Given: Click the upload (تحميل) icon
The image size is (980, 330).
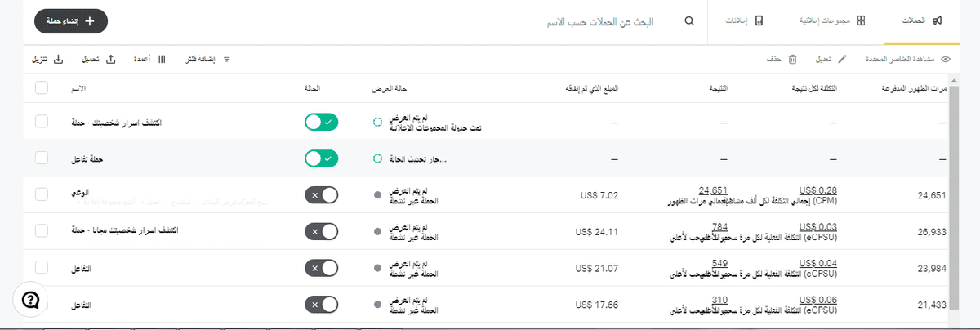Looking at the screenshot, I should pyautogui.click(x=111, y=60).
